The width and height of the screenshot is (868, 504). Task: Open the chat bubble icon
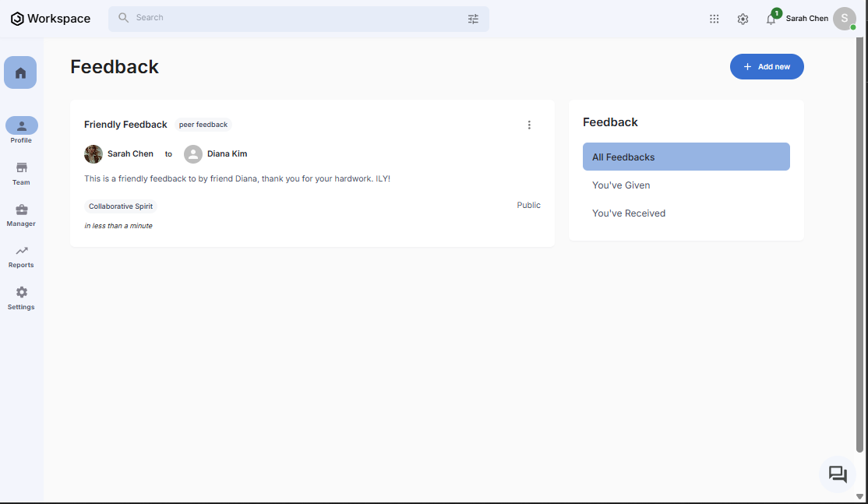coord(838,474)
